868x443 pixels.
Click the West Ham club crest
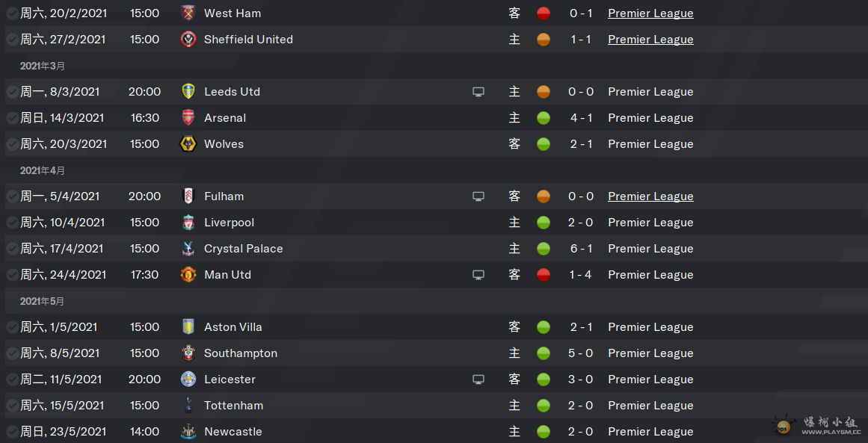[188, 13]
